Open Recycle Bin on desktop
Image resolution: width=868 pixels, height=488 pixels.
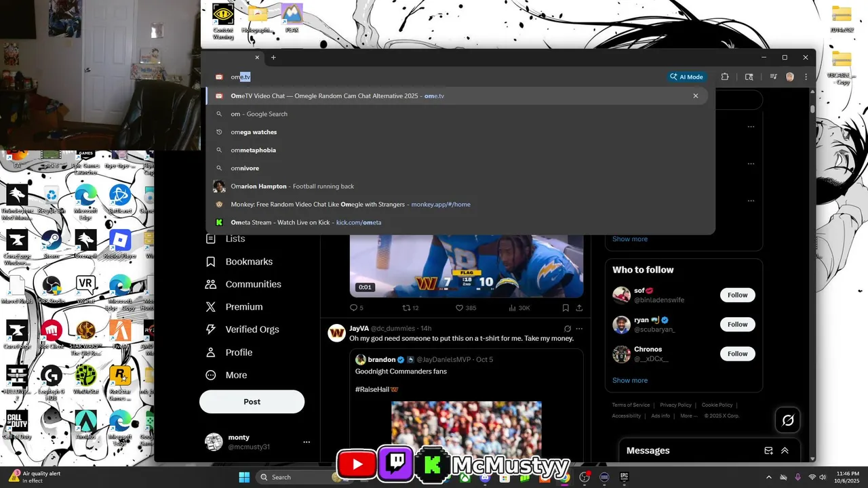coord(52,199)
